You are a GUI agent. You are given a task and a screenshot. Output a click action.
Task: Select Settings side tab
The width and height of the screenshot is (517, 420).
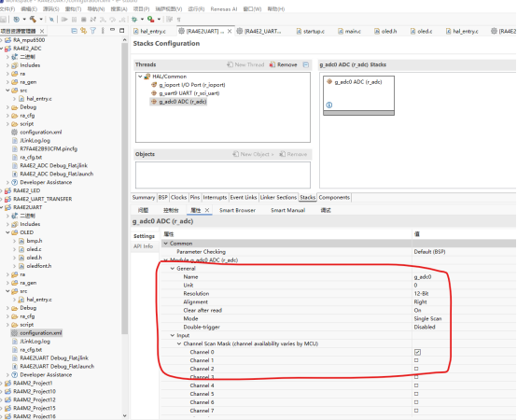click(x=144, y=236)
